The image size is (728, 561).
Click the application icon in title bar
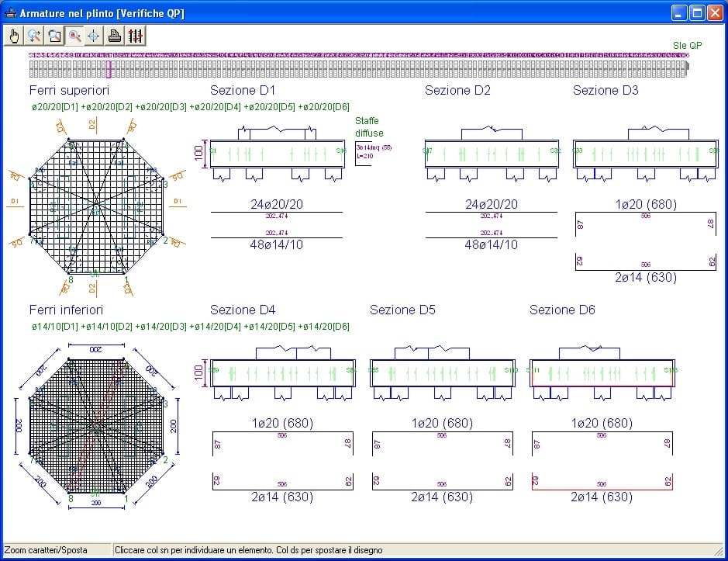(x=11, y=13)
